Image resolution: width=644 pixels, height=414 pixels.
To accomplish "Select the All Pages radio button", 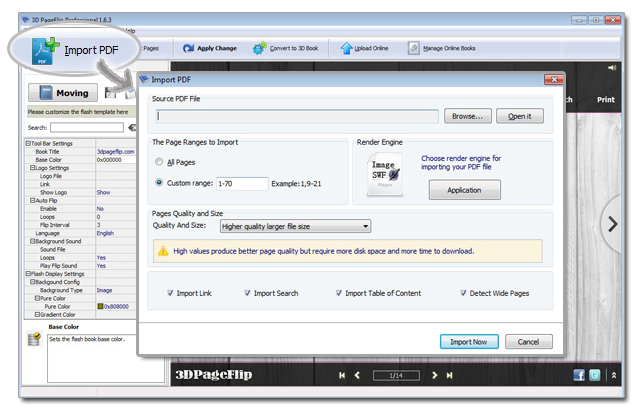I will 159,162.
